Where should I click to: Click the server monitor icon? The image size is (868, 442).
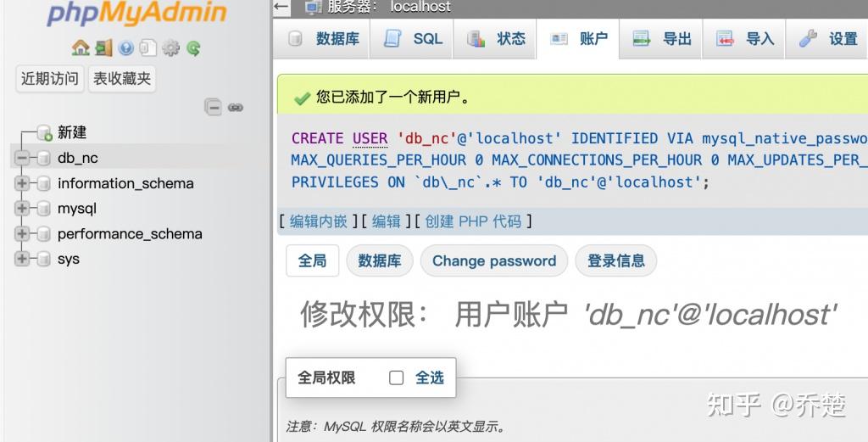[314, 7]
